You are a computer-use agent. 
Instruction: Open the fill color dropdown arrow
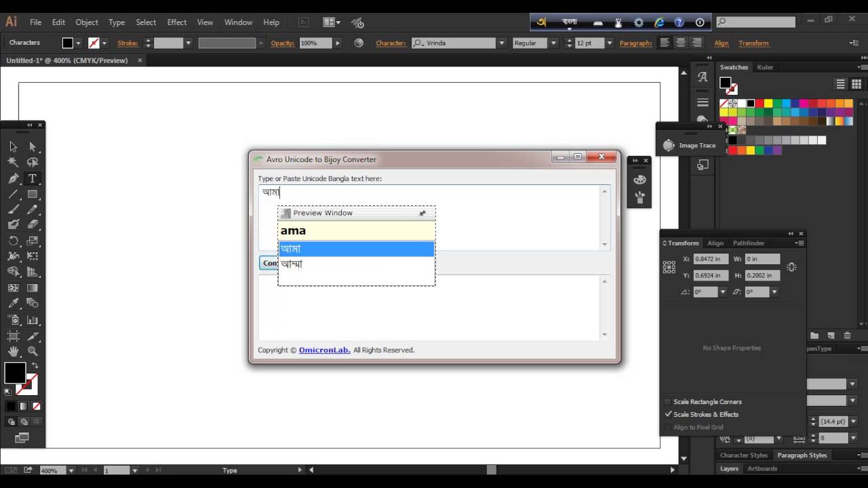click(79, 43)
